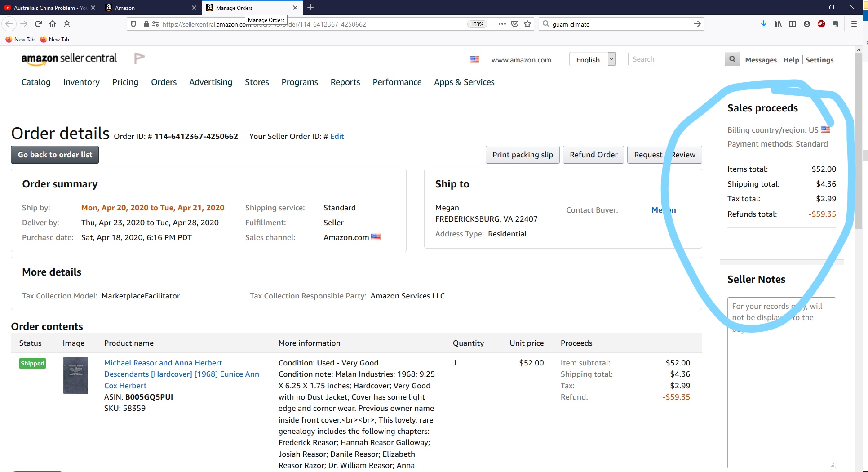Click the browser Forward arrow
The height and width of the screenshot is (472, 868).
click(24, 24)
